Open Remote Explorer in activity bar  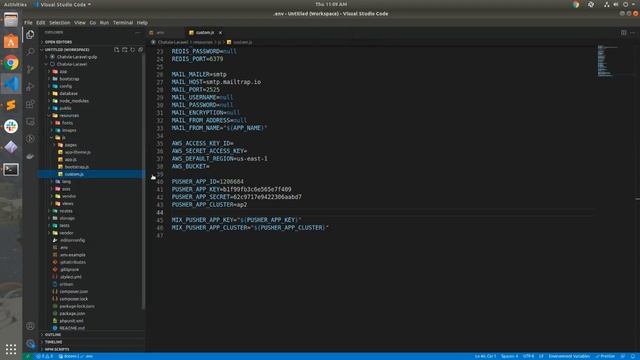(30, 121)
